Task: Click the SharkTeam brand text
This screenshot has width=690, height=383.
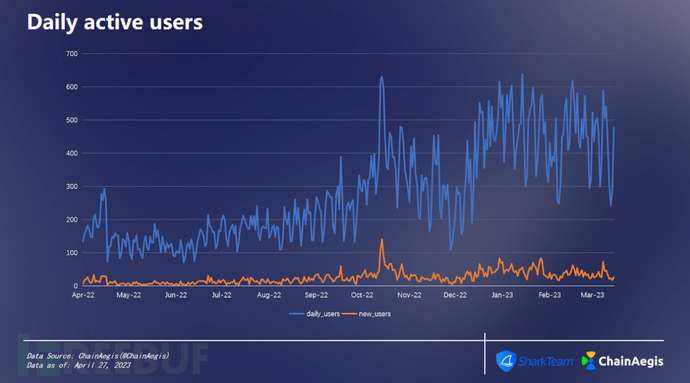Action: point(546,361)
